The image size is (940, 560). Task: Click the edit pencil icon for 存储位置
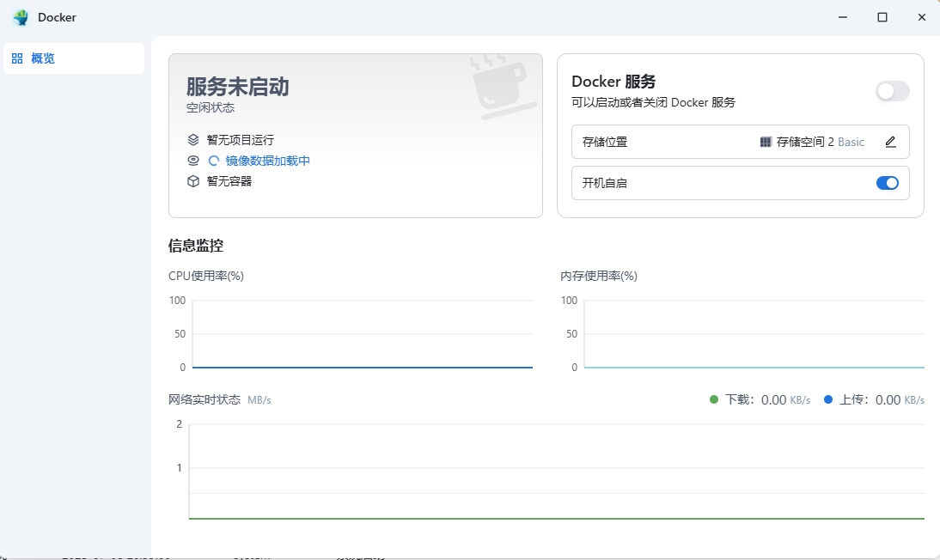pyautogui.click(x=890, y=142)
